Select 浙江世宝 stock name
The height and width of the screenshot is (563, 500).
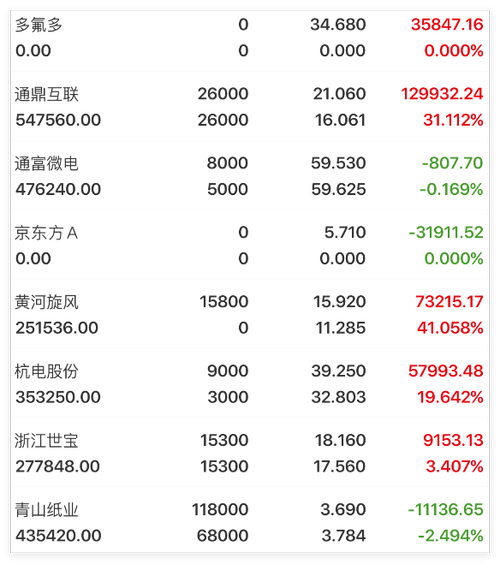(x=46, y=441)
